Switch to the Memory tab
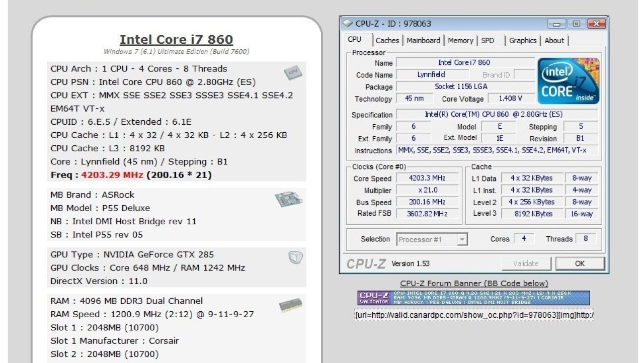The width and height of the screenshot is (644, 363). coord(460,41)
